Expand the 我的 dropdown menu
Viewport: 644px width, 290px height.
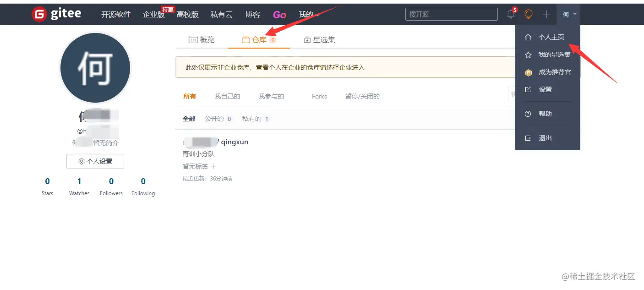point(309,14)
